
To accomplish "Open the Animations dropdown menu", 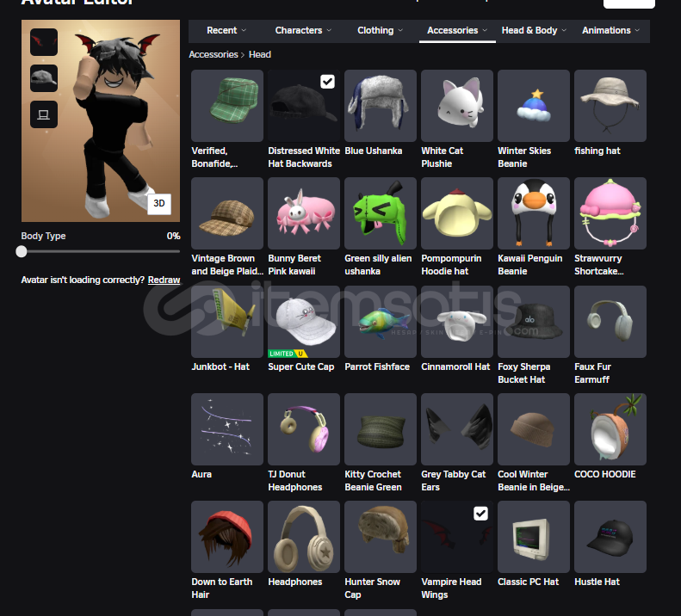I will point(610,30).
